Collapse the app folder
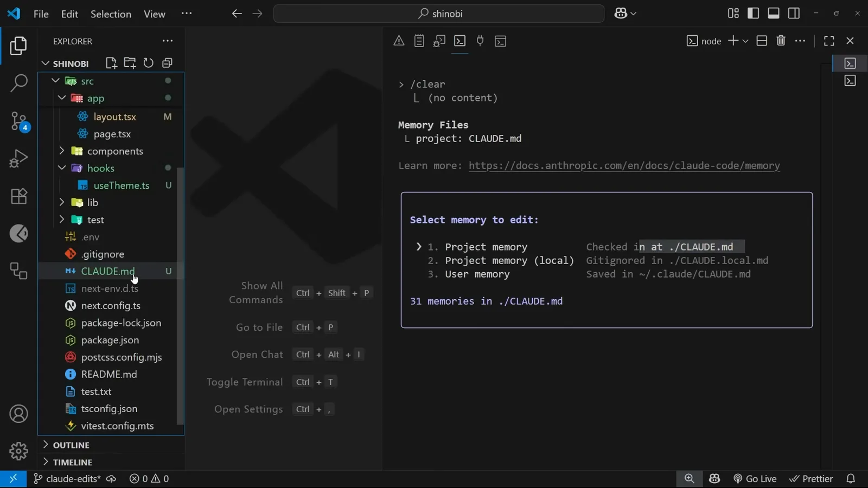This screenshot has width=868, height=488. 62,98
